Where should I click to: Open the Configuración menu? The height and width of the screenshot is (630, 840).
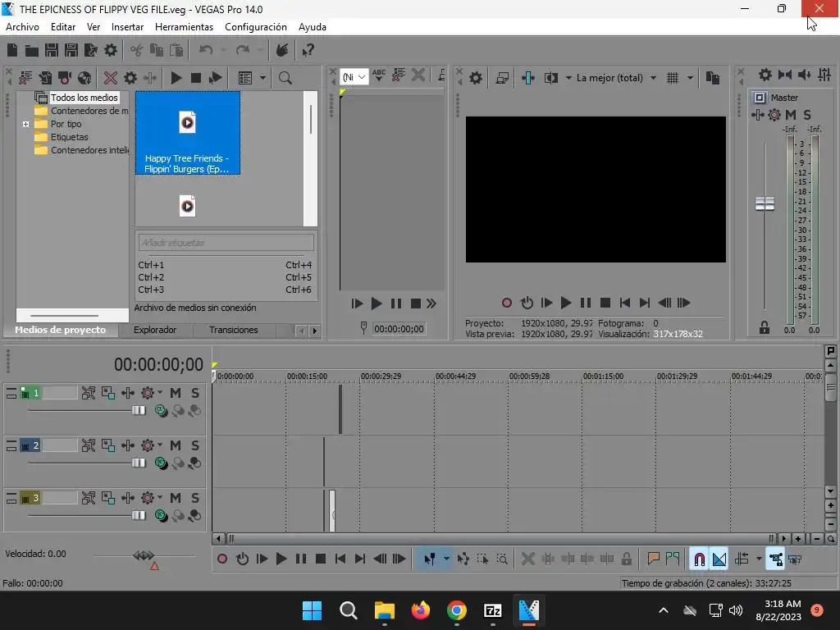pyautogui.click(x=256, y=27)
